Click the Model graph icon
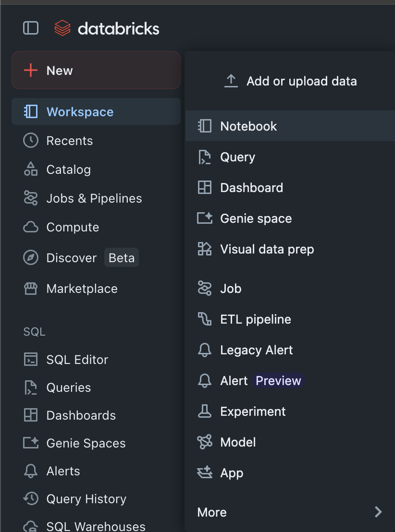This screenshot has width=395, height=532. [204, 442]
